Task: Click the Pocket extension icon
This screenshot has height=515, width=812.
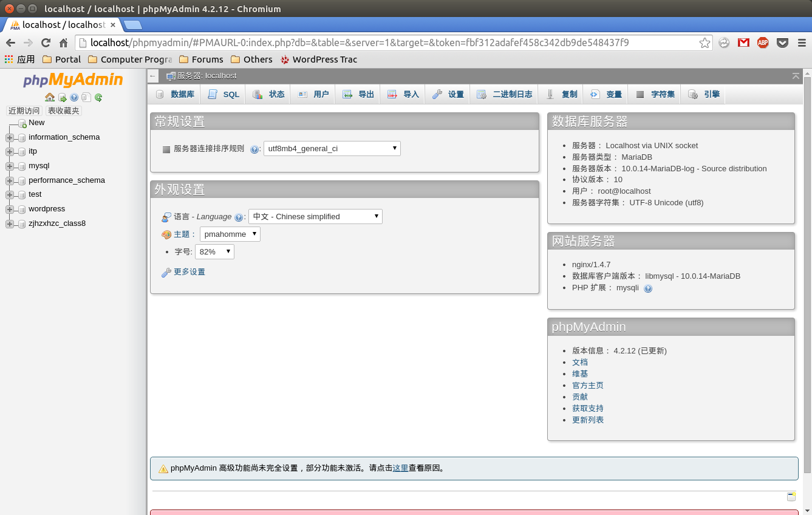Action: 782,43
